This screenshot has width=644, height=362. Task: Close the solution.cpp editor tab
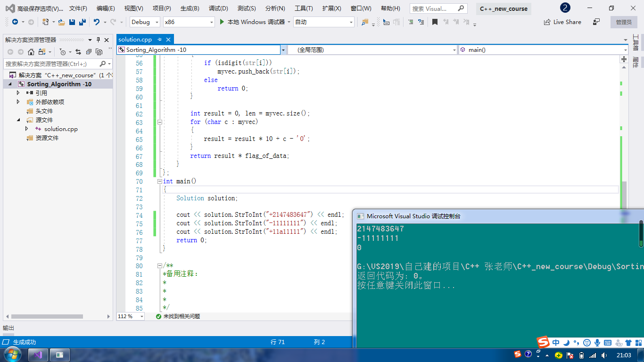(x=168, y=40)
